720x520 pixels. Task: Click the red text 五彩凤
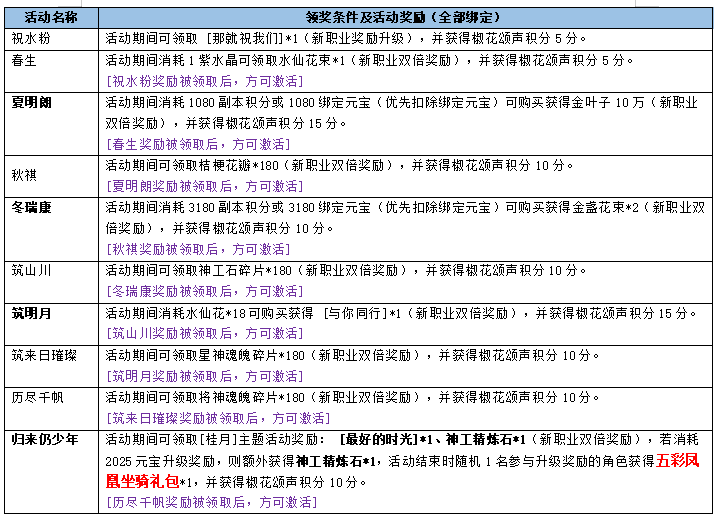(x=677, y=460)
